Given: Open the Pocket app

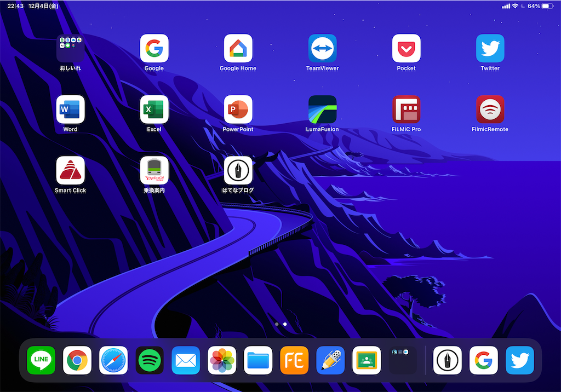Looking at the screenshot, I should click(406, 48).
